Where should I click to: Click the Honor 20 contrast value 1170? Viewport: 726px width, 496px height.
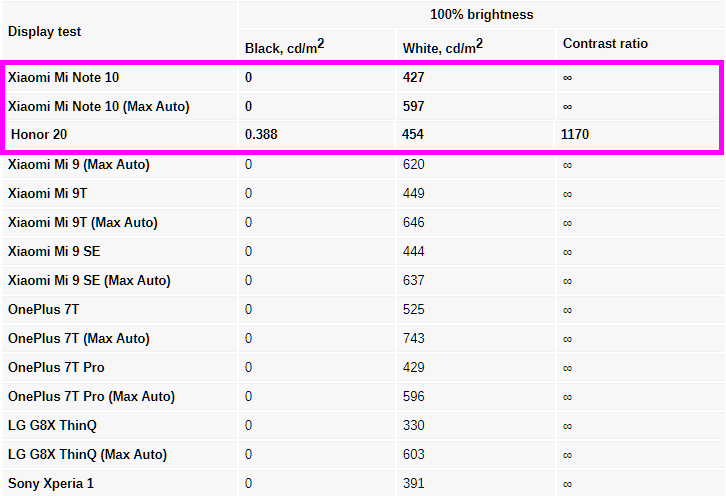click(x=575, y=133)
